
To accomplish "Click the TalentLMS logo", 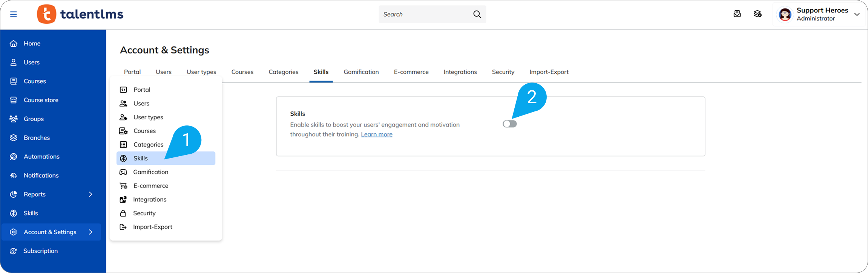I will [x=80, y=14].
